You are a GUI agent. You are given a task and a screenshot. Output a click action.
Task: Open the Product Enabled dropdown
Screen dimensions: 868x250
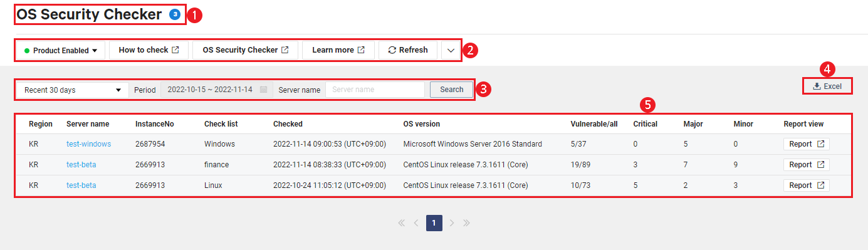click(x=60, y=50)
